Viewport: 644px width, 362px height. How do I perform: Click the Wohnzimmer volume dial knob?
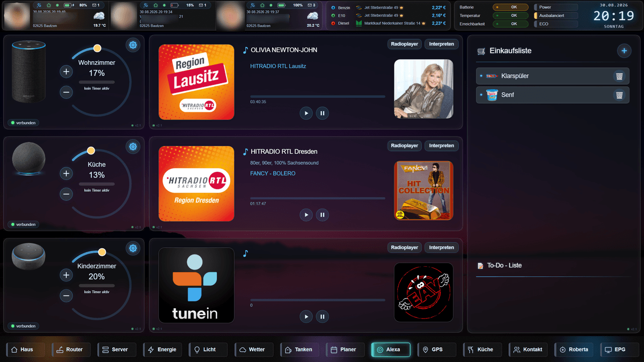pos(97,48)
